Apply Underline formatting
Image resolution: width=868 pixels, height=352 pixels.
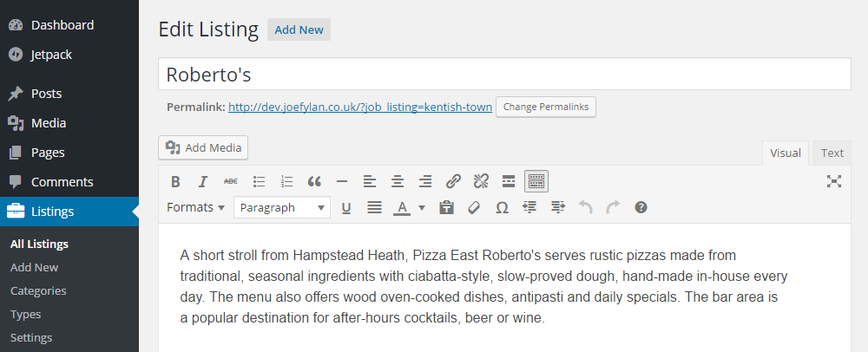click(x=346, y=208)
